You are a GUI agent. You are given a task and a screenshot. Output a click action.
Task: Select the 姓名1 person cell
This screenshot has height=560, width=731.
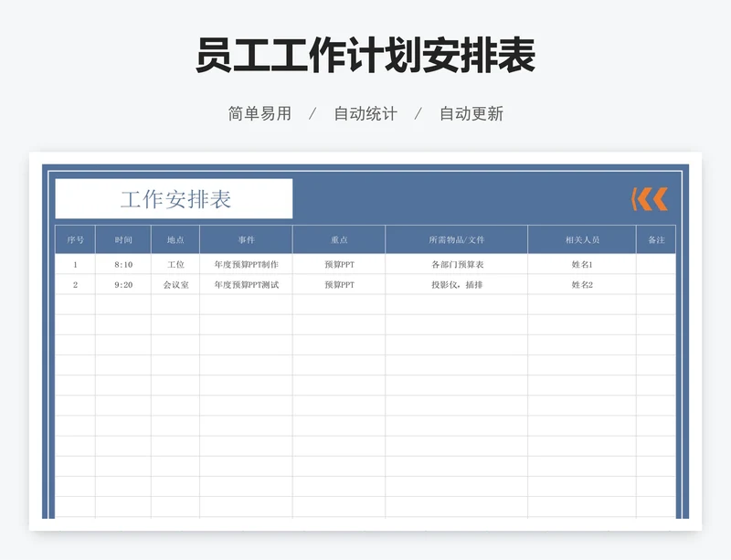582,264
